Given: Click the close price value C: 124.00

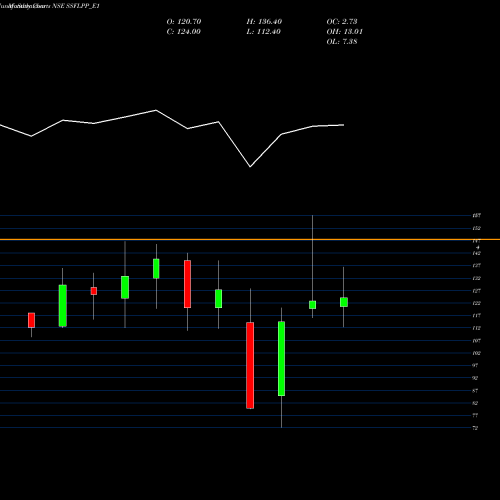Looking at the screenshot, I should (x=184, y=32).
